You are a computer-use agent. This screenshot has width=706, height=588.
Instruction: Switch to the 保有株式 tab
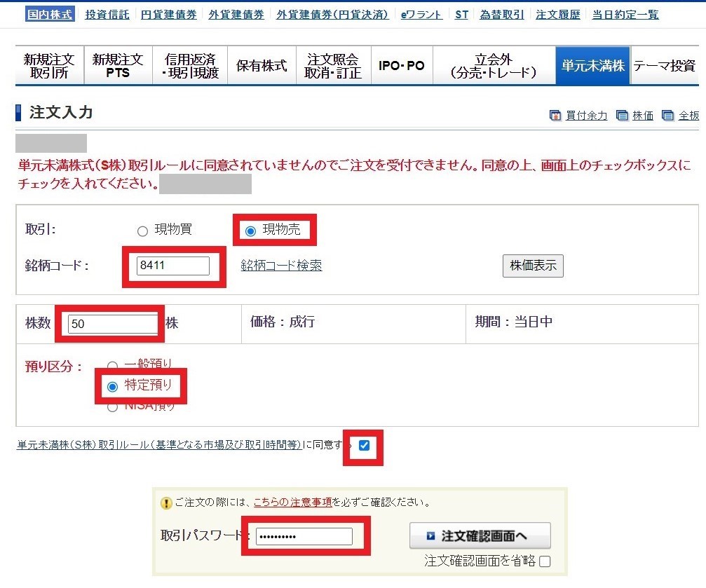(x=262, y=64)
